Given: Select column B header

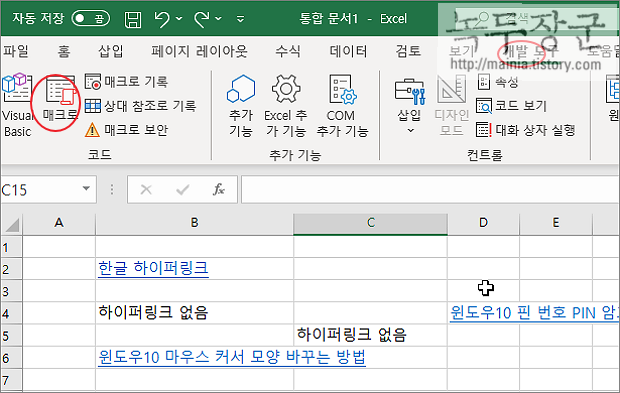Looking at the screenshot, I should pyautogui.click(x=195, y=223).
